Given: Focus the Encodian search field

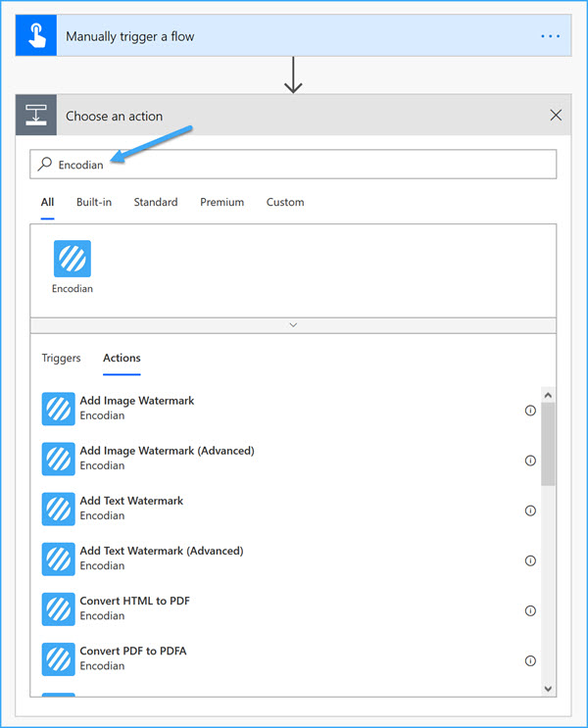Looking at the screenshot, I should [293, 164].
